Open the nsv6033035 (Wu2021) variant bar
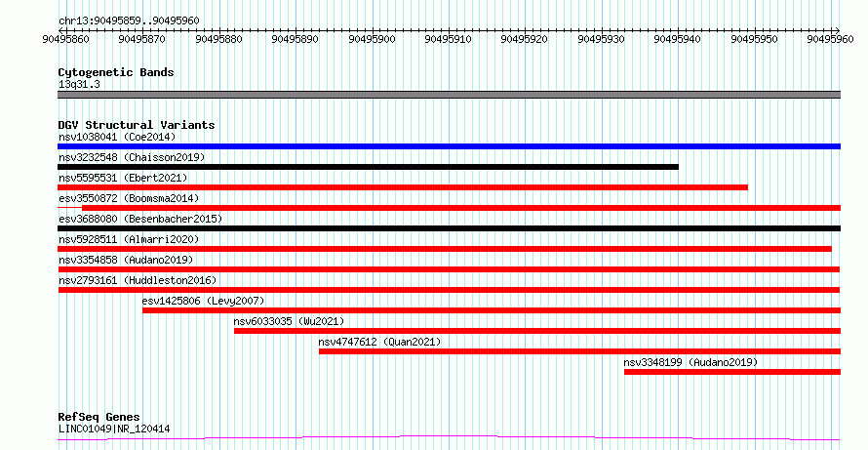This screenshot has width=868, height=450. (x=537, y=331)
